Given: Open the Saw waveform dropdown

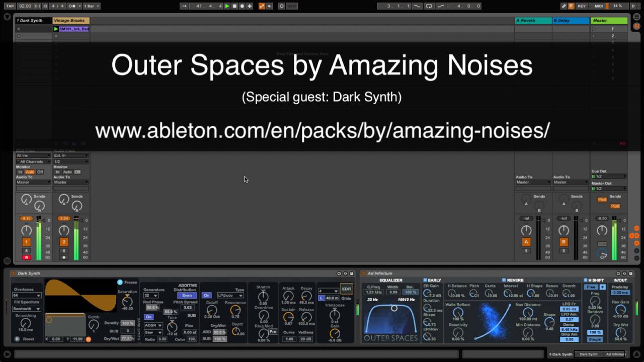Looking at the screenshot, I should pos(153,332).
